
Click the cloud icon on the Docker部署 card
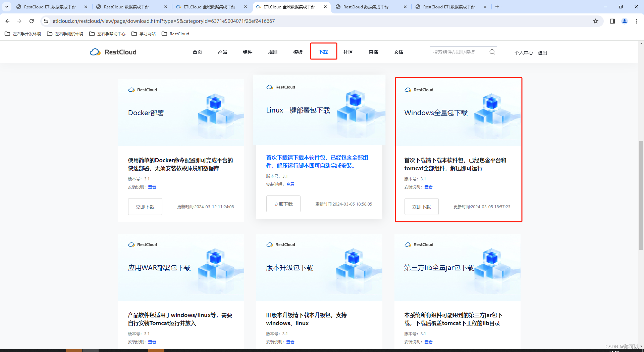pos(131,90)
